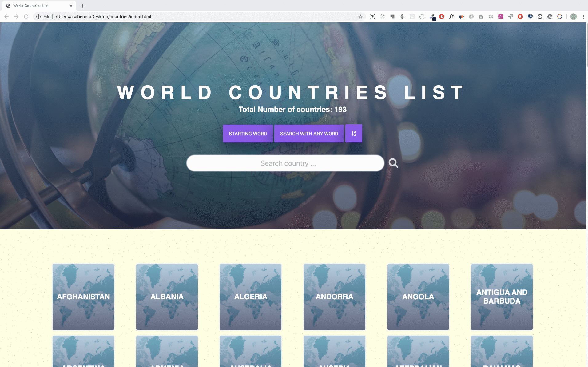
Task: Open the megaphone extension icon
Action: click(x=461, y=17)
